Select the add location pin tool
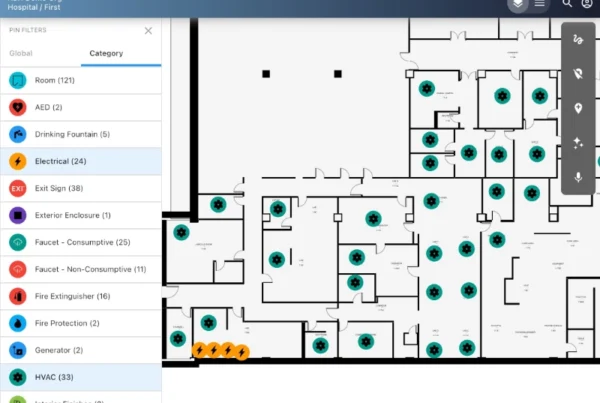This screenshot has height=403, width=600. coord(578,108)
